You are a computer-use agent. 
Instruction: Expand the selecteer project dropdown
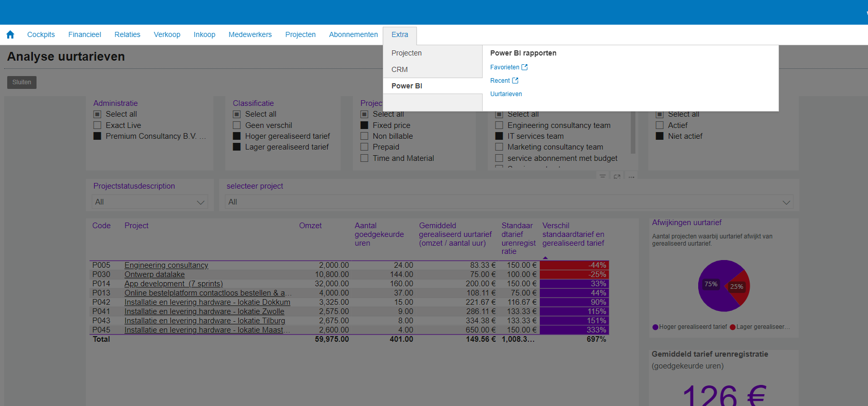[509, 202]
